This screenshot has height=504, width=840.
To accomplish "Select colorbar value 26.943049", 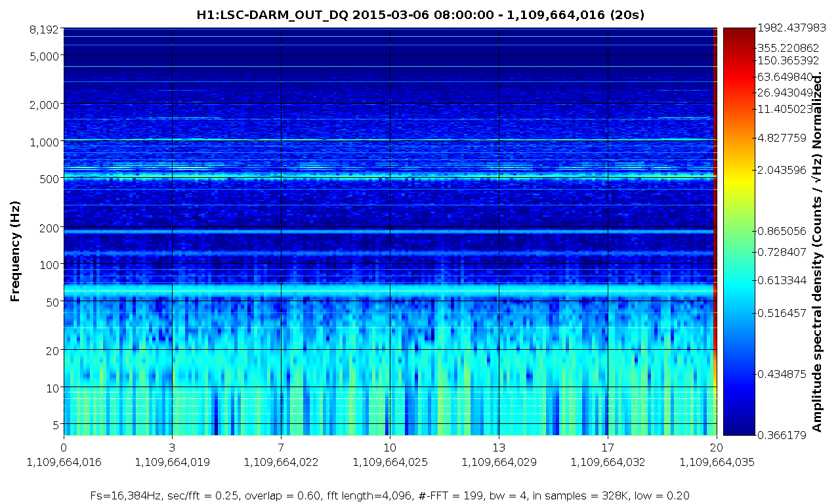I will coord(785,92).
